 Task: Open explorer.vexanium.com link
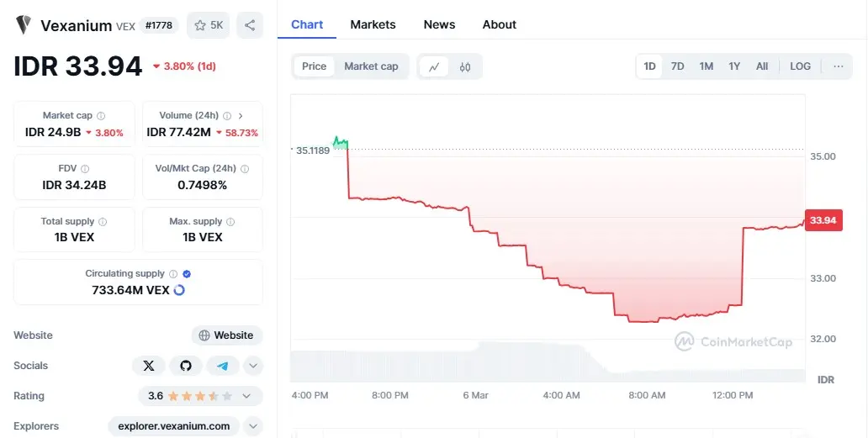(x=174, y=426)
